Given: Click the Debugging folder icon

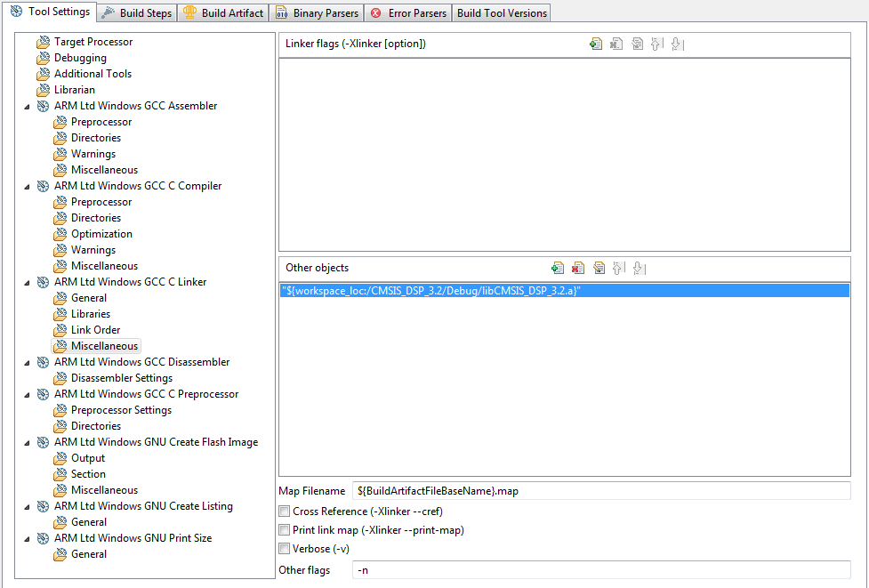Looking at the screenshot, I should click(44, 58).
